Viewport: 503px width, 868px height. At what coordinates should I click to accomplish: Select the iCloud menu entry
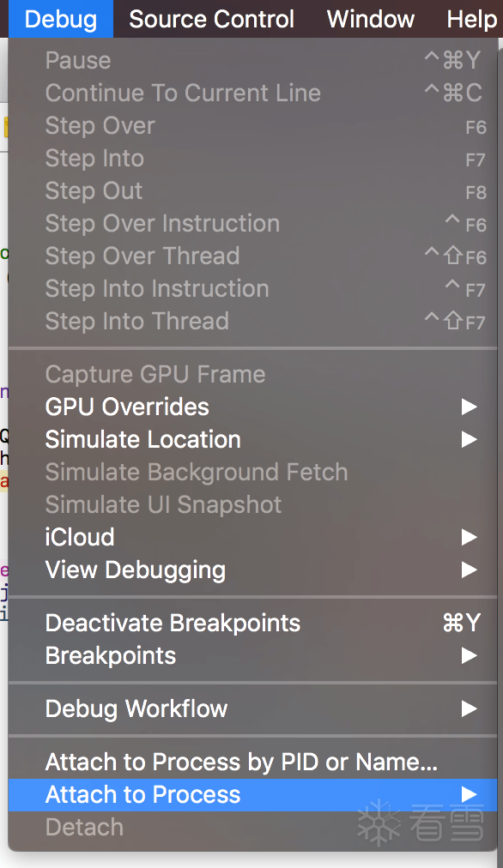(252, 538)
